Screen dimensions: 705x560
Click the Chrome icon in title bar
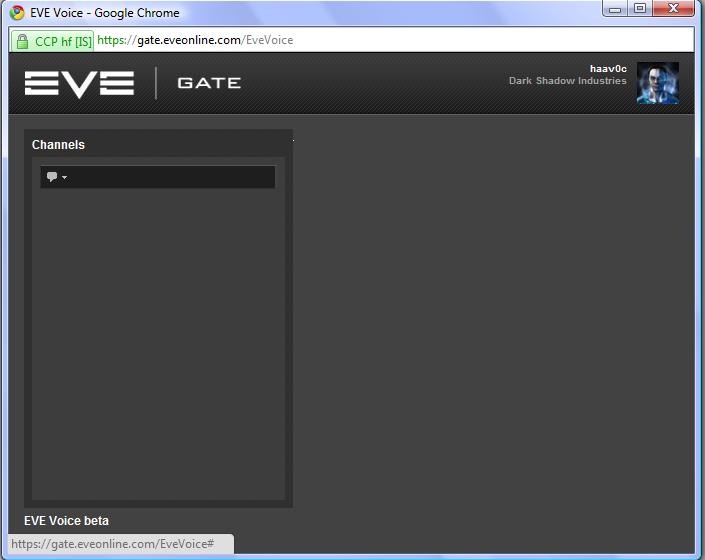pyautogui.click(x=17, y=13)
